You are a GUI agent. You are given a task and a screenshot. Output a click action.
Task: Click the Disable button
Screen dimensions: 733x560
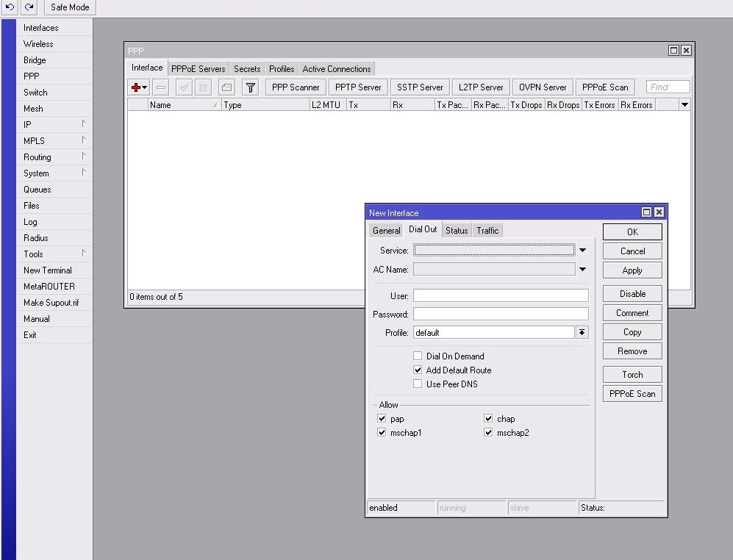tap(632, 293)
